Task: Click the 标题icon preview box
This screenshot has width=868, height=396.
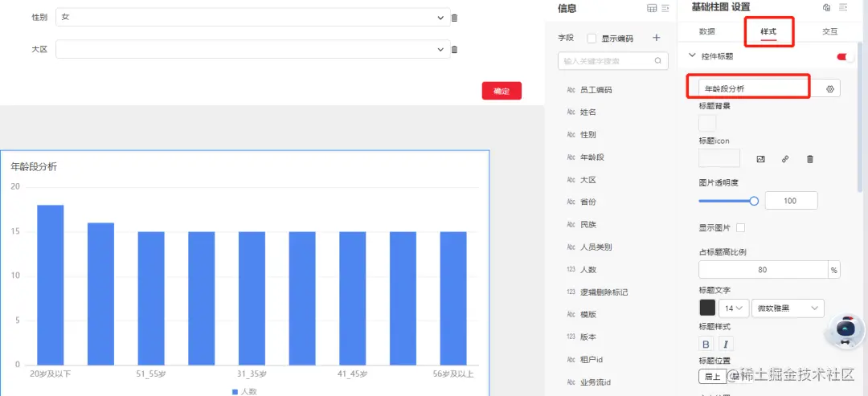Action: pyautogui.click(x=719, y=158)
